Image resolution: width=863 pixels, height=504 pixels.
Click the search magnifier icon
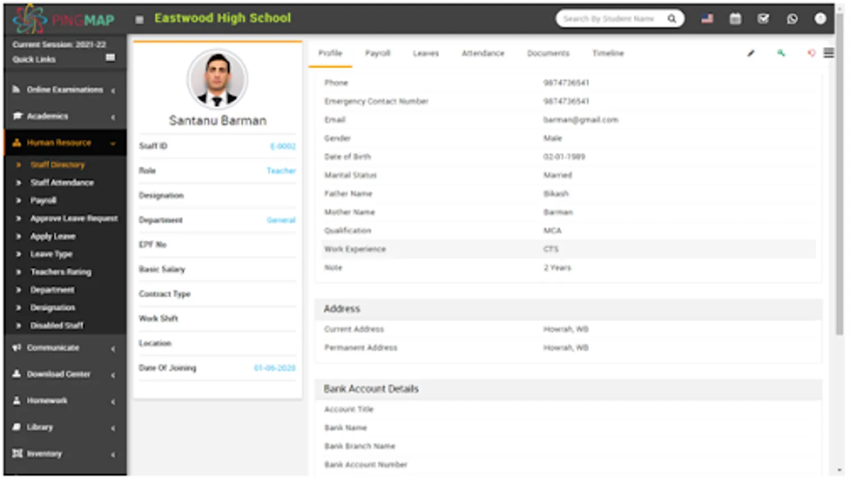pyautogui.click(x=671, y=18)
